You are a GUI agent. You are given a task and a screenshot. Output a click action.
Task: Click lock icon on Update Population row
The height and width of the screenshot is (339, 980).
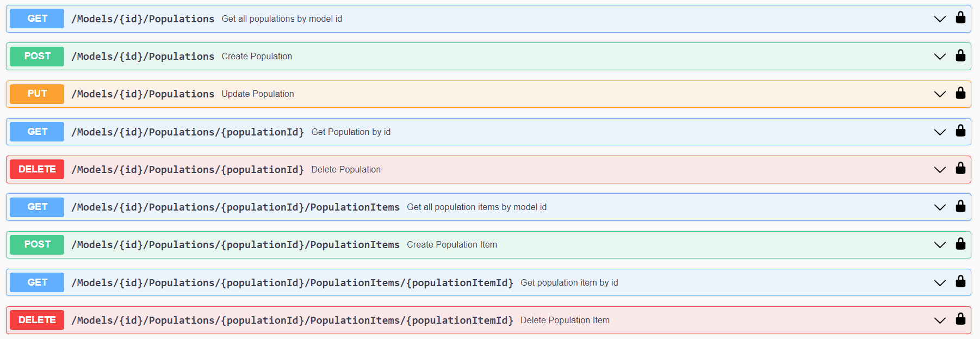[x=960, y=93]
